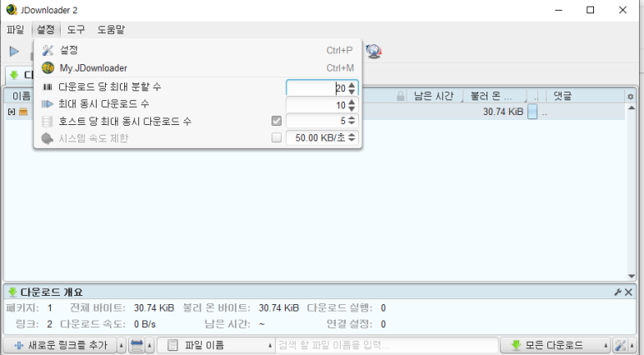Open table column settings gear icon

click(631, 97)
